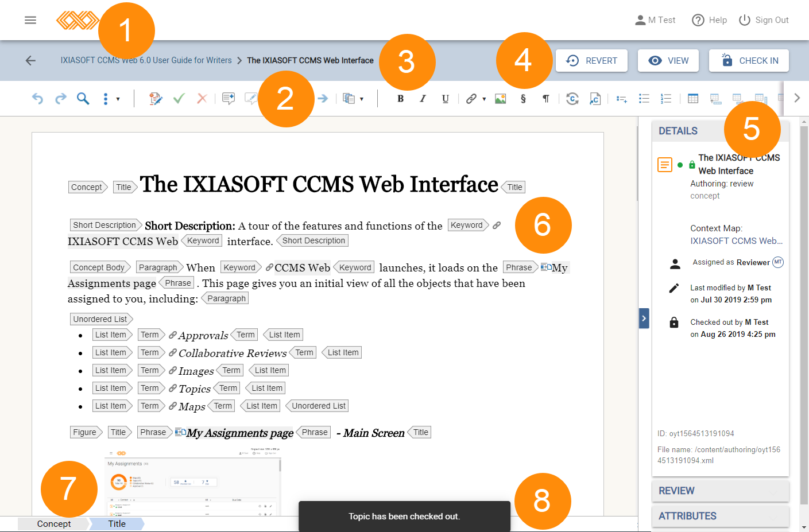This screenshot has width=809, height=532.
Task: Expand the REVIEW panel
Action: coord(721,491)
